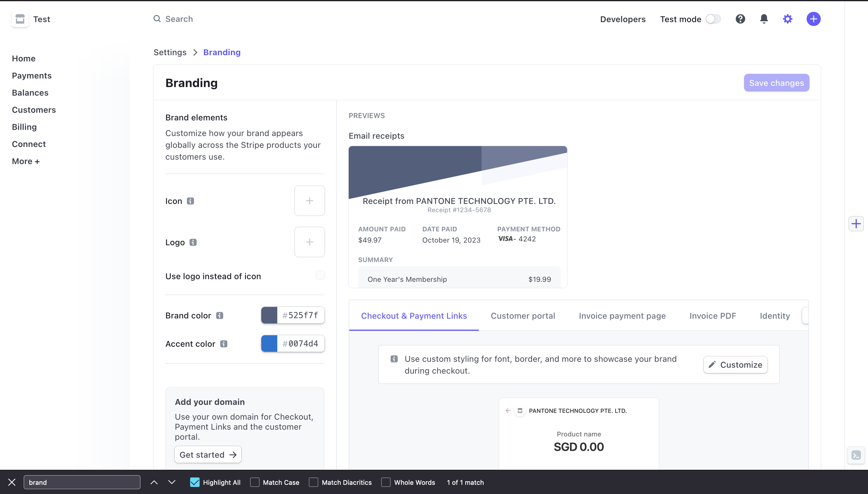Click the purple create plus icon

click(813, 19)
